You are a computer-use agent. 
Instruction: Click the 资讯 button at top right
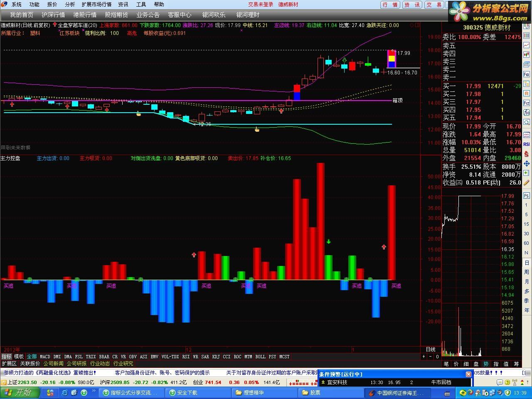412,5
